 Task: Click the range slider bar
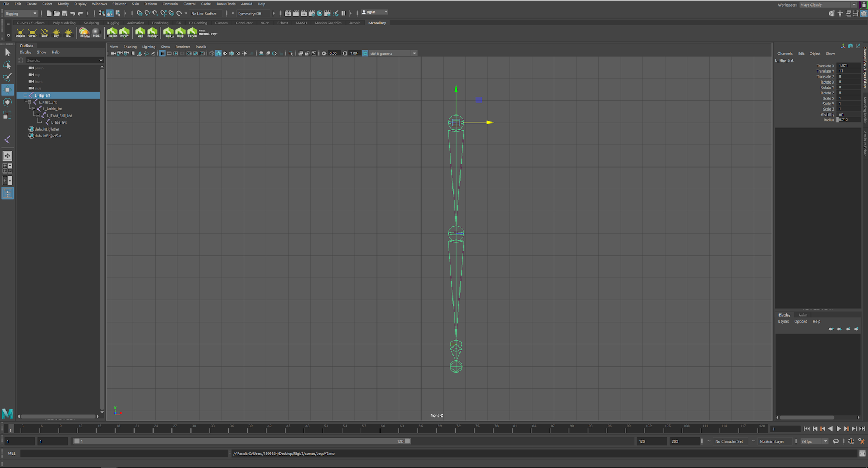(x=242, y=441)
